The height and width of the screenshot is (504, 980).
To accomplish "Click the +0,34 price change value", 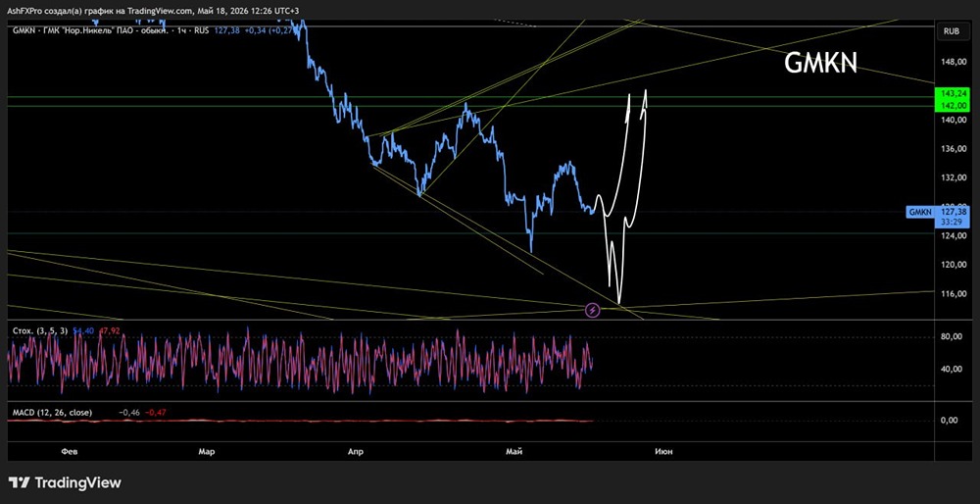I will (256, 31).
